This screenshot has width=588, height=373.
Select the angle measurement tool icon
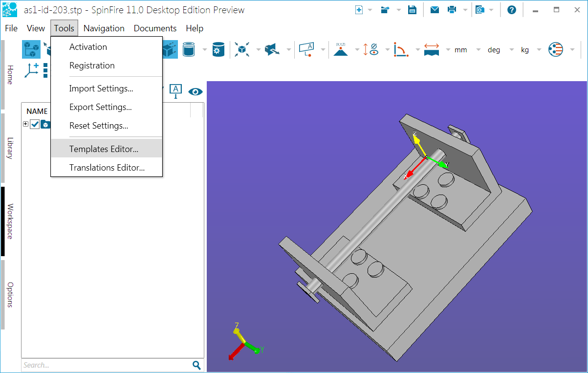pos(401,49)
